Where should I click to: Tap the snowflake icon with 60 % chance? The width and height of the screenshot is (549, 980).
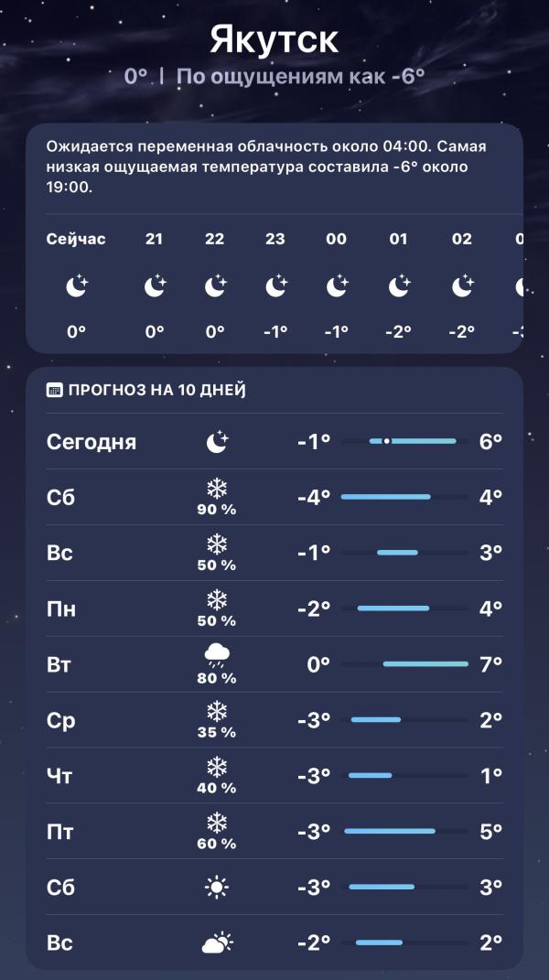217,823
